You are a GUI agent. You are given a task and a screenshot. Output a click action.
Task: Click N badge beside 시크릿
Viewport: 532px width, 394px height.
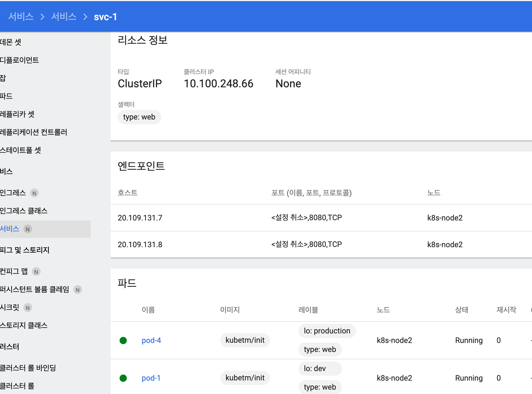[28, 308]
